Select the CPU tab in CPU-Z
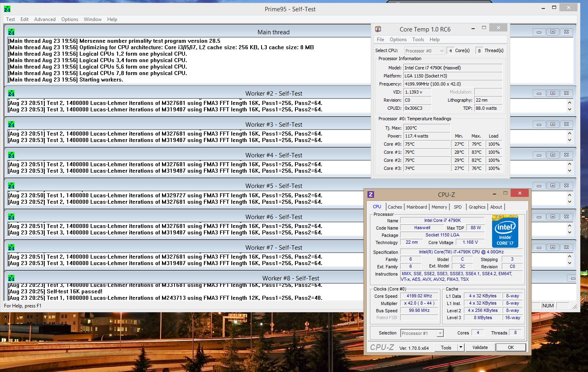 (377, 207)
